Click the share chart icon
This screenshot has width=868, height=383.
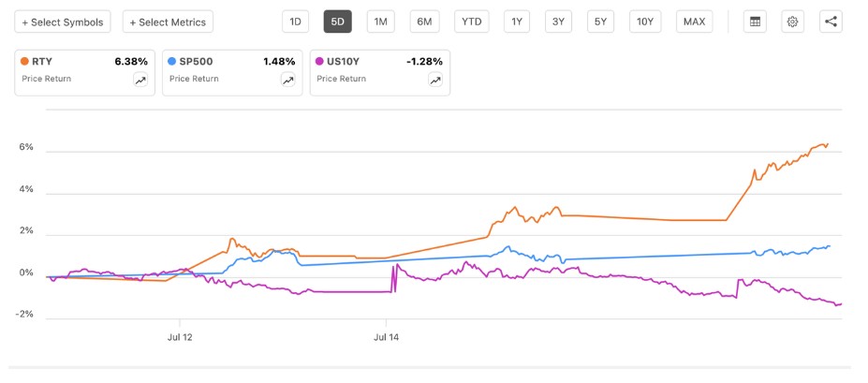click(831, 22)
